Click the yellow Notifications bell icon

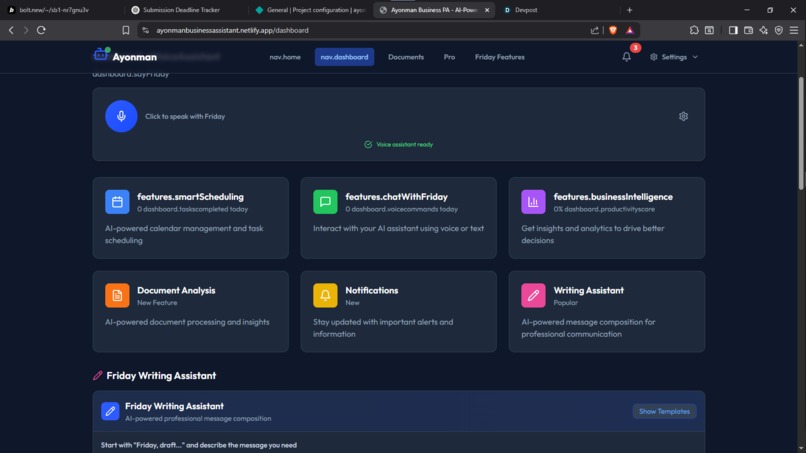(x=325, y=296)
